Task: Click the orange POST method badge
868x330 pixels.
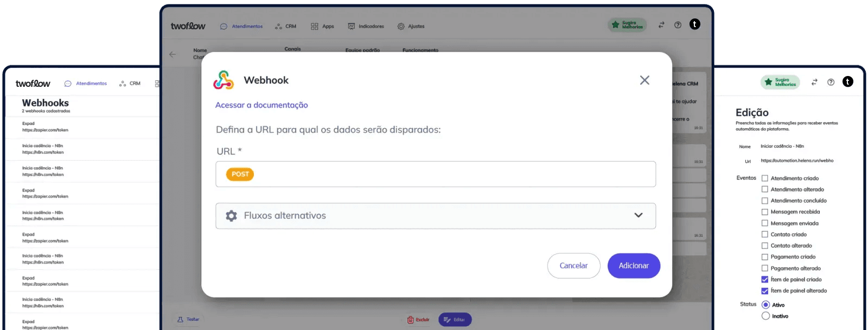Action: 240,174
